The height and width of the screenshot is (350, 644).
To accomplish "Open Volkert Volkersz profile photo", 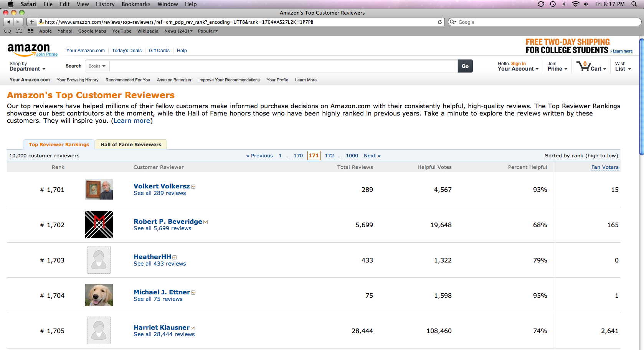I will [99, 189].
